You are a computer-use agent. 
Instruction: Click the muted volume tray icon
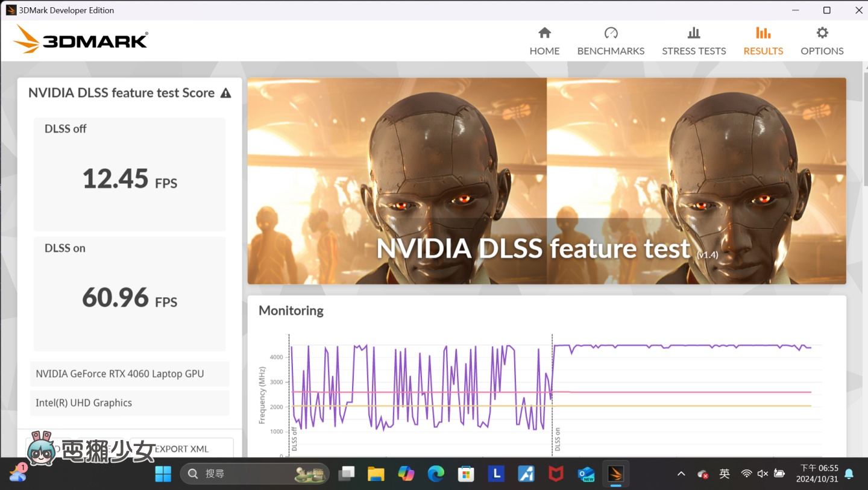763,474
